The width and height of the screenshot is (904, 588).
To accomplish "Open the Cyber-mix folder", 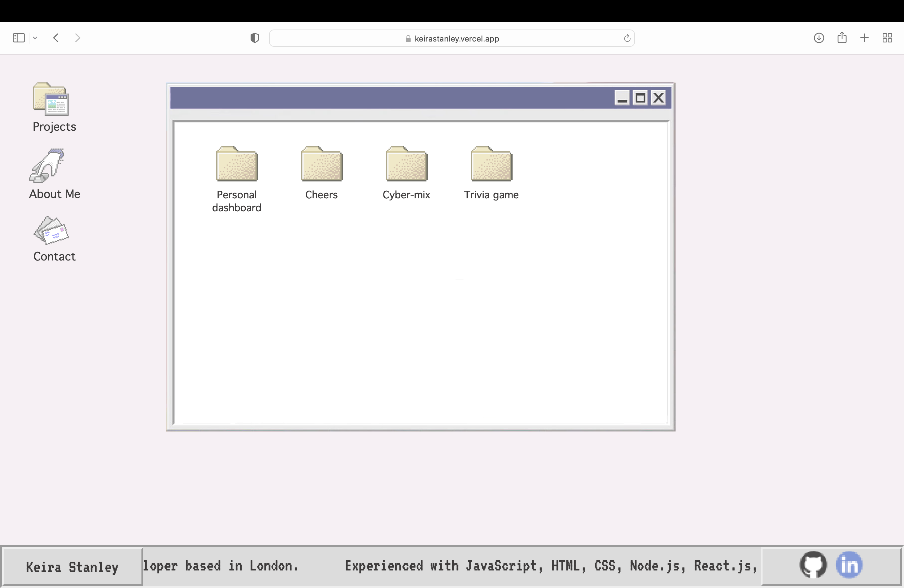I will click(x=406, y=164).
